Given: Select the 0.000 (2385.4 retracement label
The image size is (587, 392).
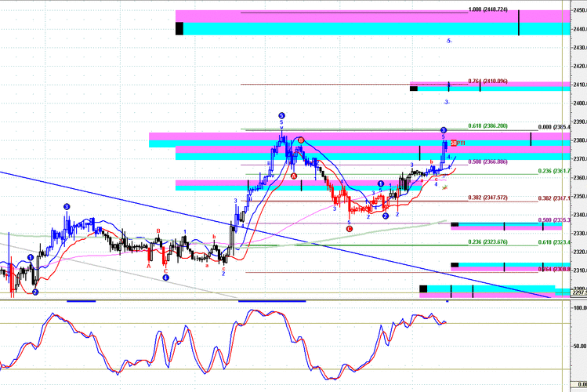Looking at the screenshot, I should click(554, 127).
